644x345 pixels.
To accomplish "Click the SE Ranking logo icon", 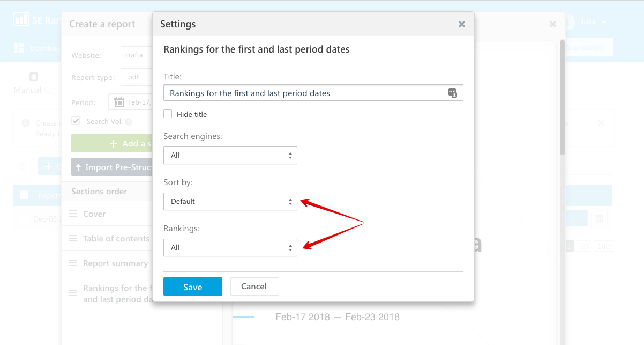I will [x=21, y=20].
